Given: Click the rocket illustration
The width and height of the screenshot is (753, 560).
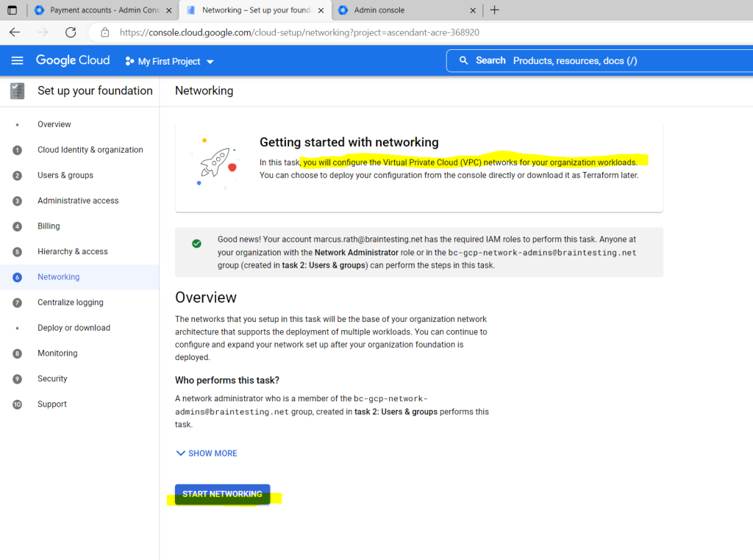Looking at the screenshot, I should tap(215, 162).
